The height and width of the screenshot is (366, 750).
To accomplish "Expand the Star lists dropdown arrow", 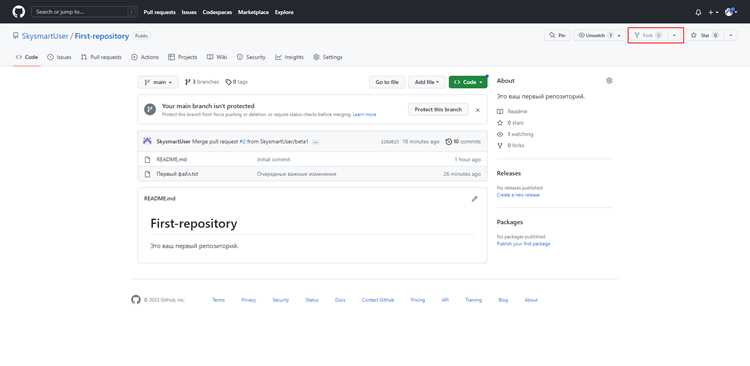I will pos(730,35).
